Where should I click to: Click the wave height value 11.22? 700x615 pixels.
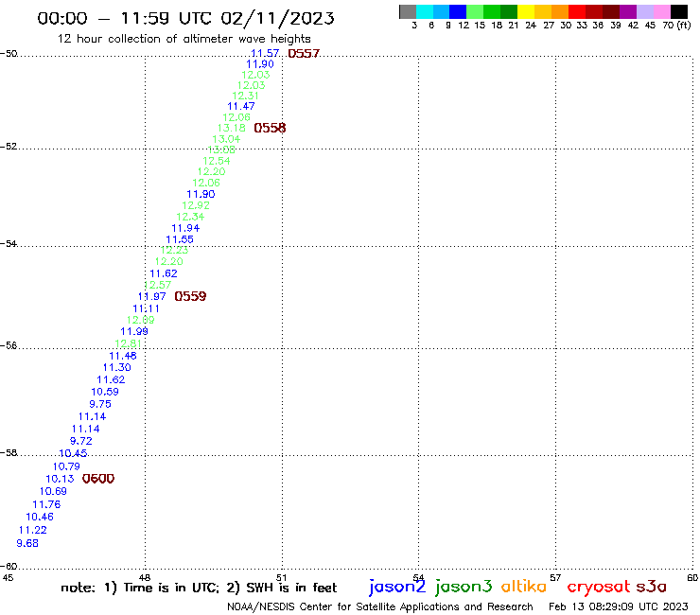click(x=32, y=530)
